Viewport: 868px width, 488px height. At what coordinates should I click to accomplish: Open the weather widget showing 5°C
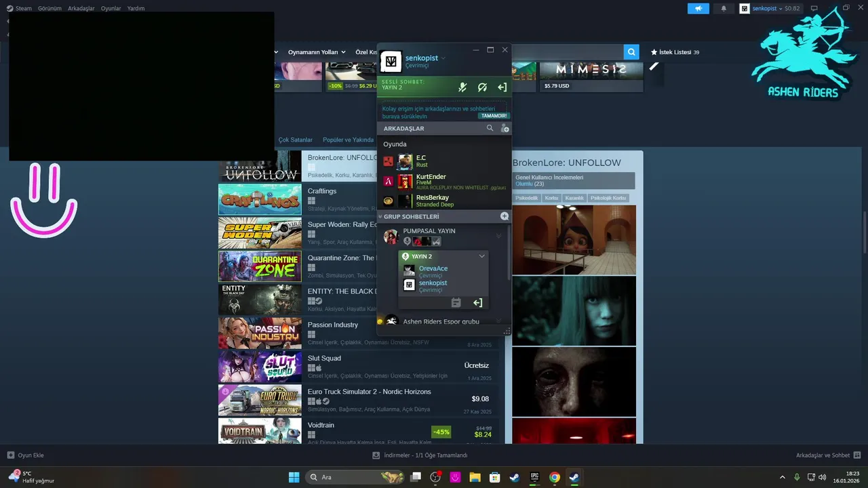(x=32, y=477)
